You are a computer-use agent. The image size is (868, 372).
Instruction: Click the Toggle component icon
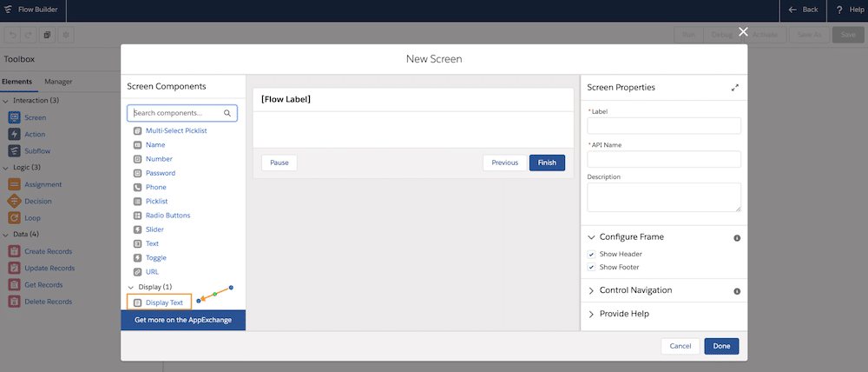click(x=137, y=258)
